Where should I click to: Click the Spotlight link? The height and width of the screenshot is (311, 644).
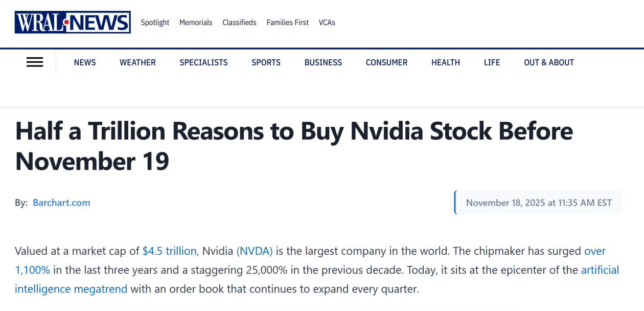155,23
